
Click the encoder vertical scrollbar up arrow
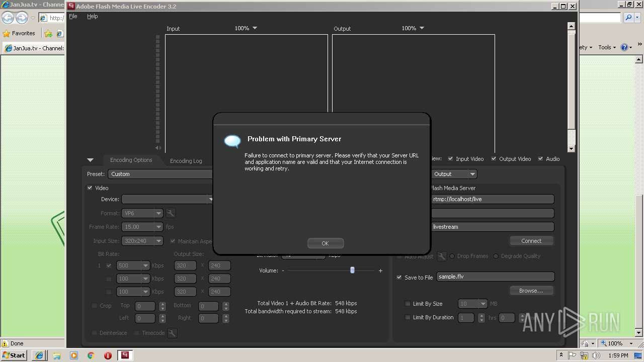tap(571, 26)
